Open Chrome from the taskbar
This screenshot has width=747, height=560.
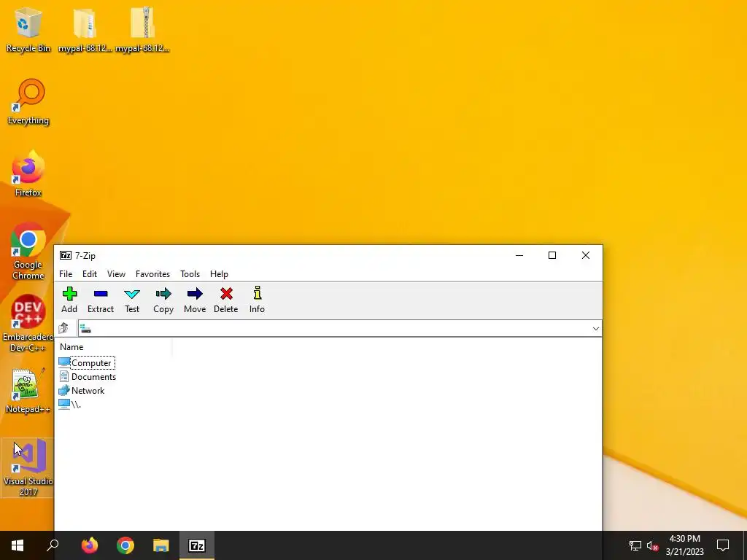coord(125,545)
